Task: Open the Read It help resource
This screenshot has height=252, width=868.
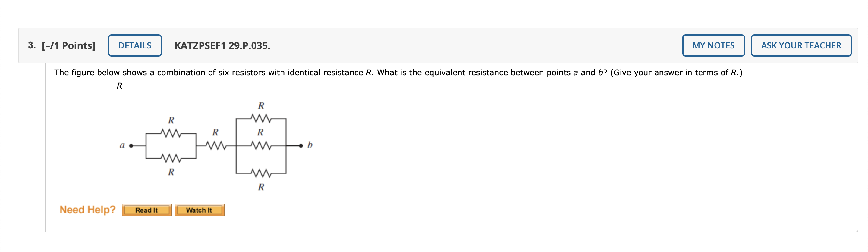Action: tap(146, 210)
